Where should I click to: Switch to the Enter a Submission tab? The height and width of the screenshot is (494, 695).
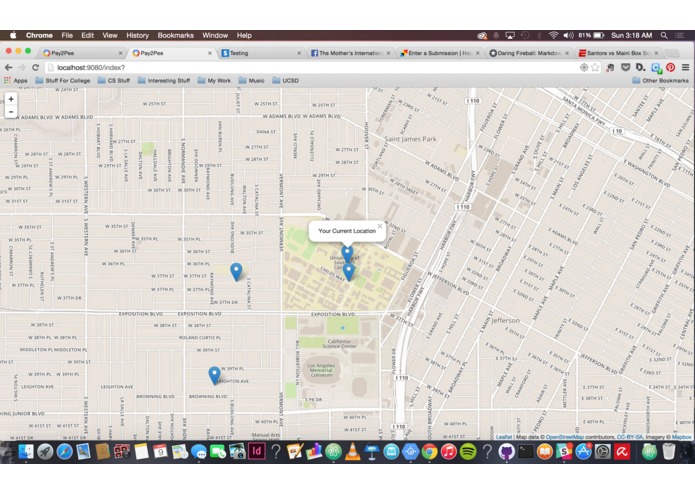coord(440,53)
